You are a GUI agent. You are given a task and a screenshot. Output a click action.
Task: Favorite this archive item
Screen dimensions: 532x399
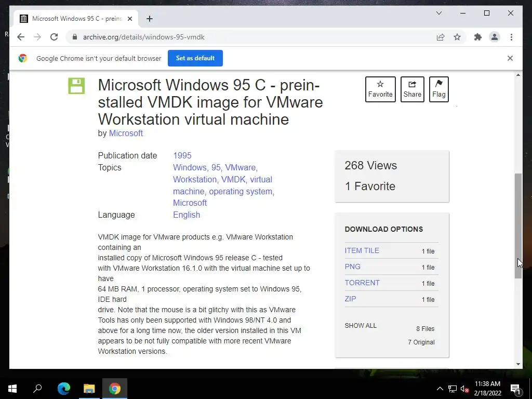click(380, 89)
